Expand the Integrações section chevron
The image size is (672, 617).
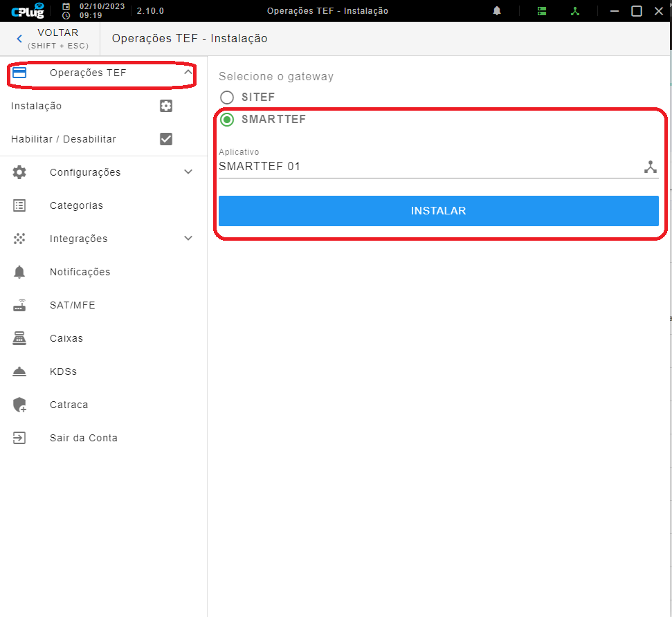click(188, 238)
